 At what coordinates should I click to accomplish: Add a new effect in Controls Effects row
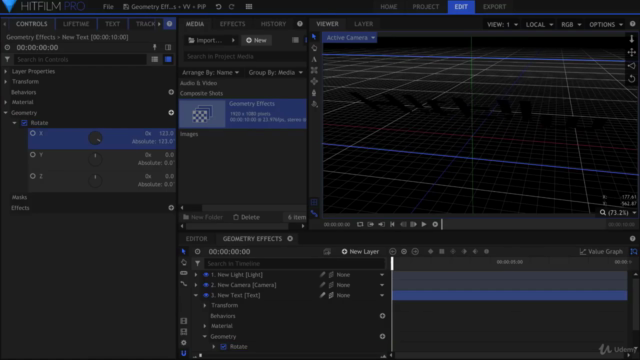coord(171,208)
